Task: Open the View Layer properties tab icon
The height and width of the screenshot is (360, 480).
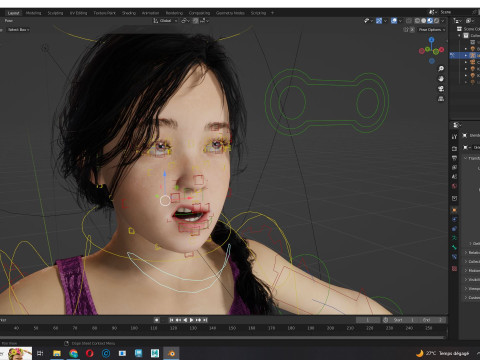Action: click(x=454, y=167)
